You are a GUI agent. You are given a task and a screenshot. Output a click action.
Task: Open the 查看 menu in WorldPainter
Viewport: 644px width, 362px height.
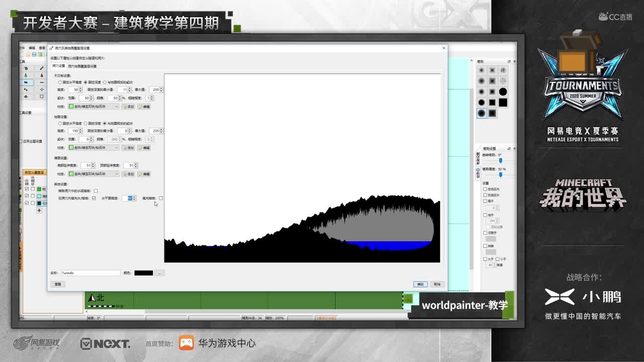[42, 48]
